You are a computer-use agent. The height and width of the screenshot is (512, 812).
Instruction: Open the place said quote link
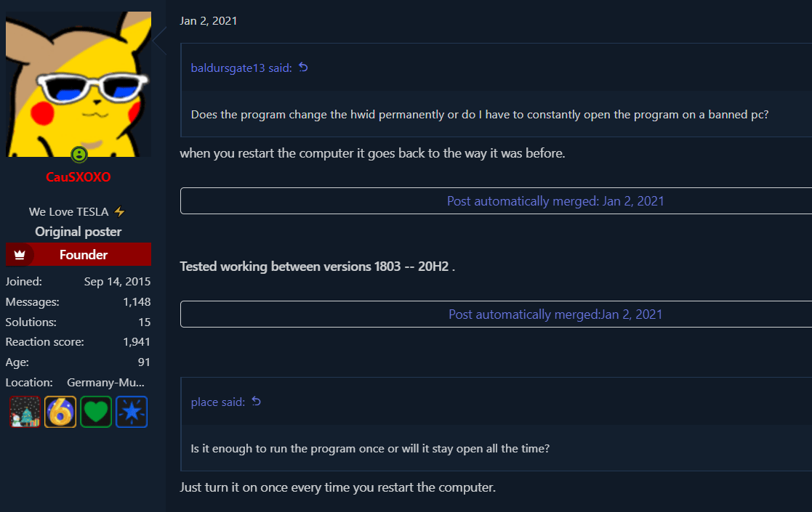218,402
